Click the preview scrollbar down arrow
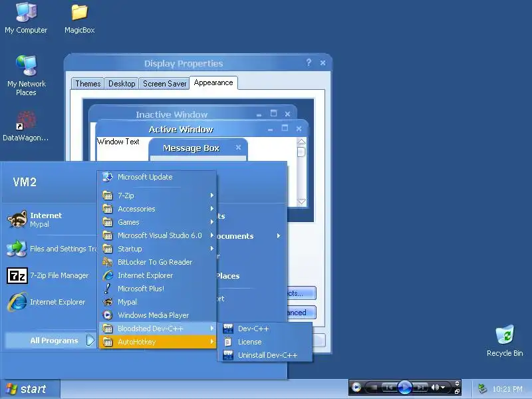The image size is (532, 399). tap(301, 201)
